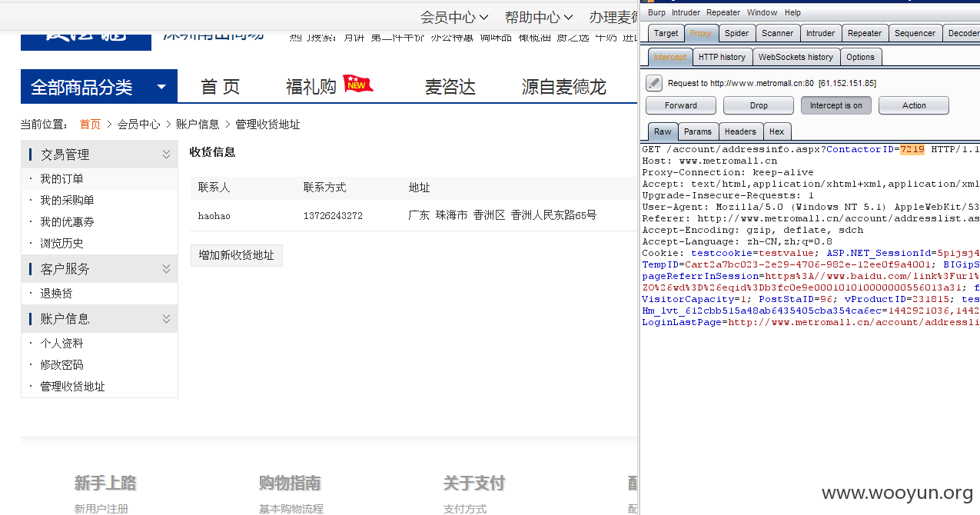Open 我的订单 in sidebar
Screen dimensions: 980x515
[62, 178]
